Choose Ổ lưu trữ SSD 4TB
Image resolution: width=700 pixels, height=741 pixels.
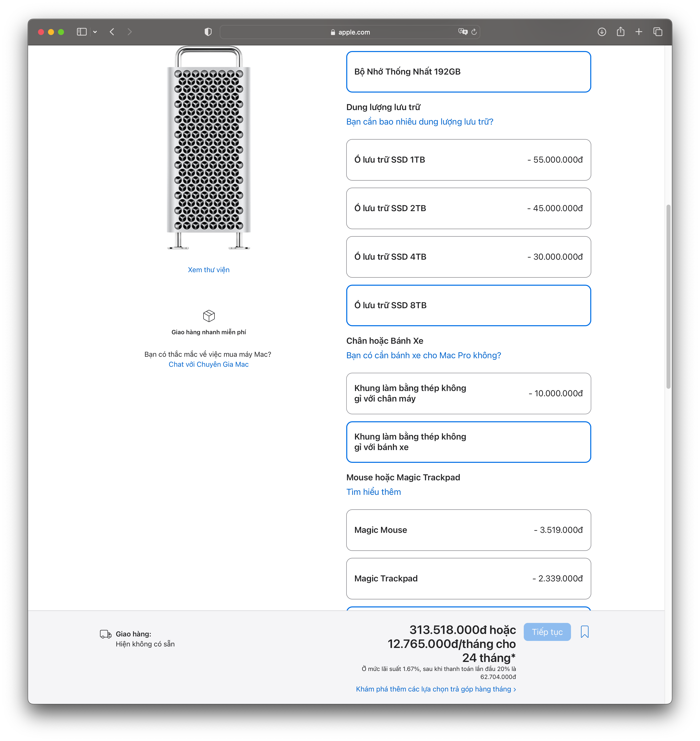(x=468, y=257)
